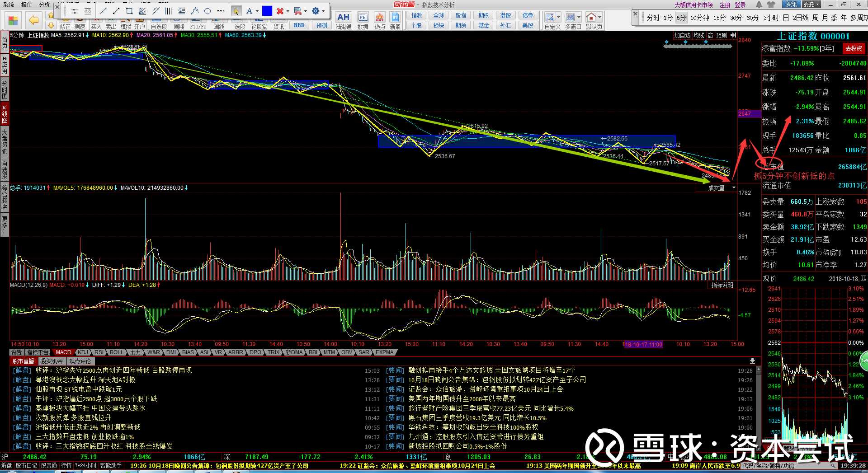Viewport: 868px width, 473px height.
Task: Open the 报价 menu
Action: tap(27, 5)
